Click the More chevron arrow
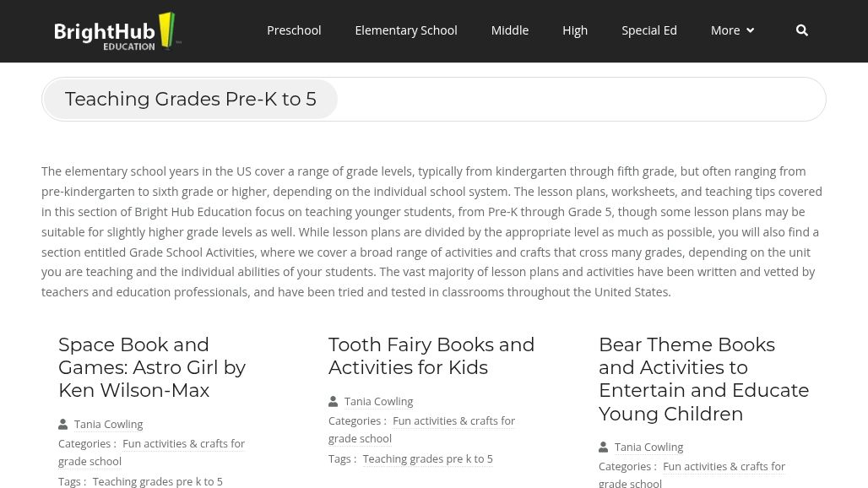The height and width of the screenshot is (488, 868). (x=750, y=30)
